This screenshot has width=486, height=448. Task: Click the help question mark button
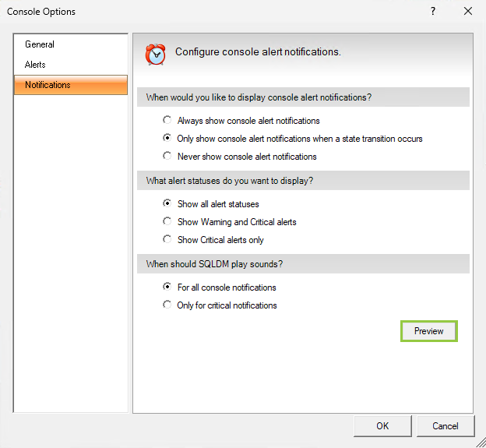433,12
